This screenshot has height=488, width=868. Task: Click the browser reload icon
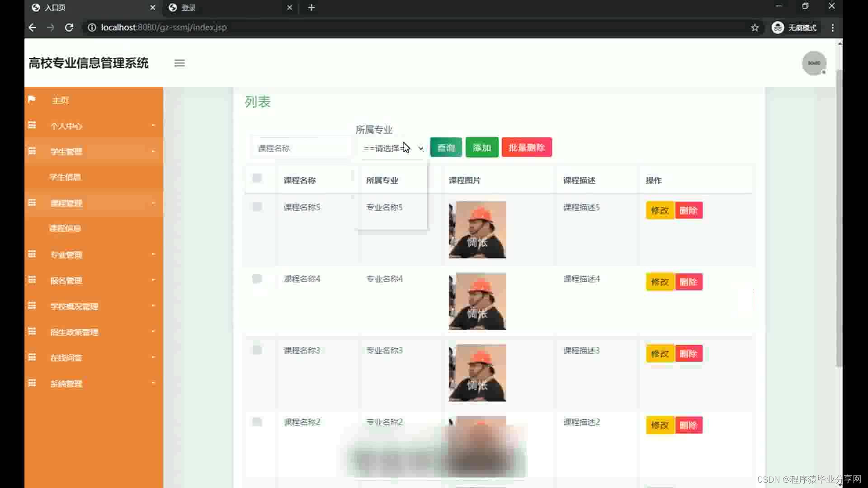[69, 28]
